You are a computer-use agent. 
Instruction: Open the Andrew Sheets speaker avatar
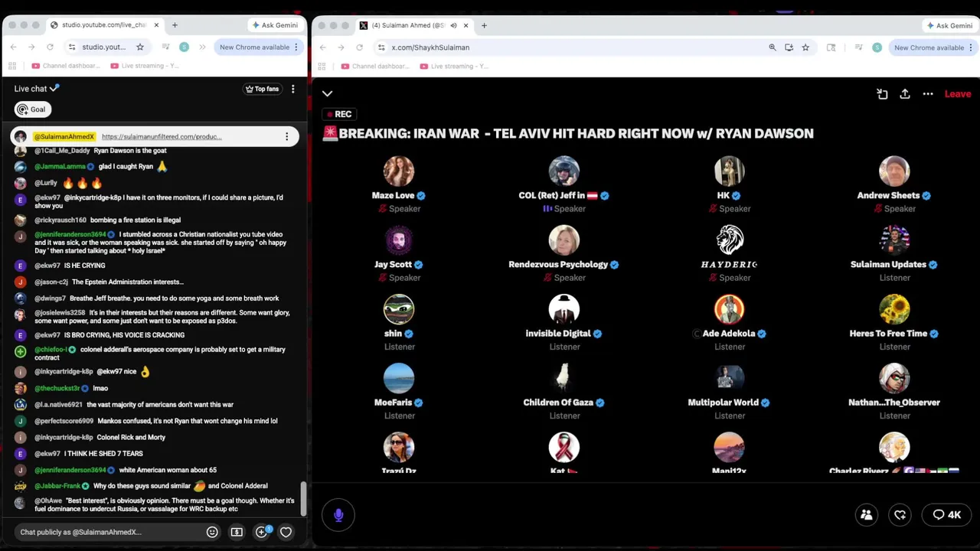coord(894,171)
